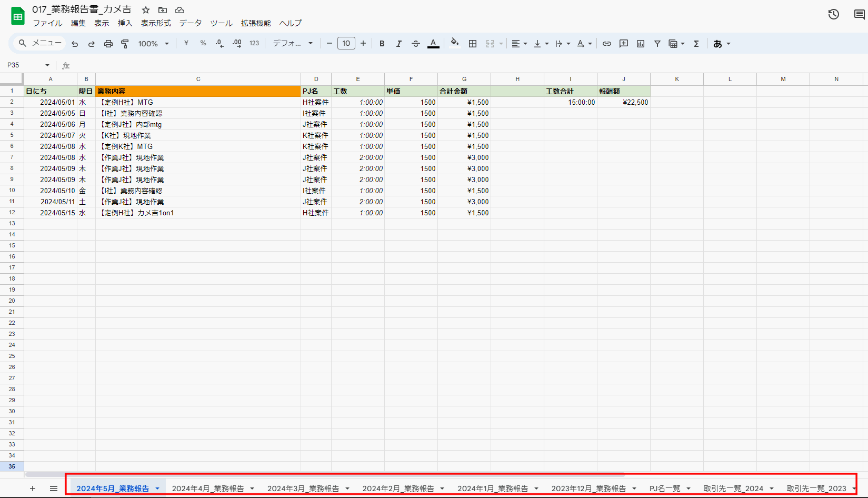
Task: Open the ツール menu
Action: pos(221,23)
